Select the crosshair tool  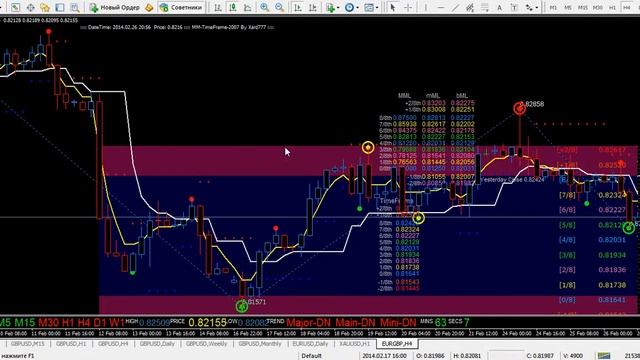408,7
